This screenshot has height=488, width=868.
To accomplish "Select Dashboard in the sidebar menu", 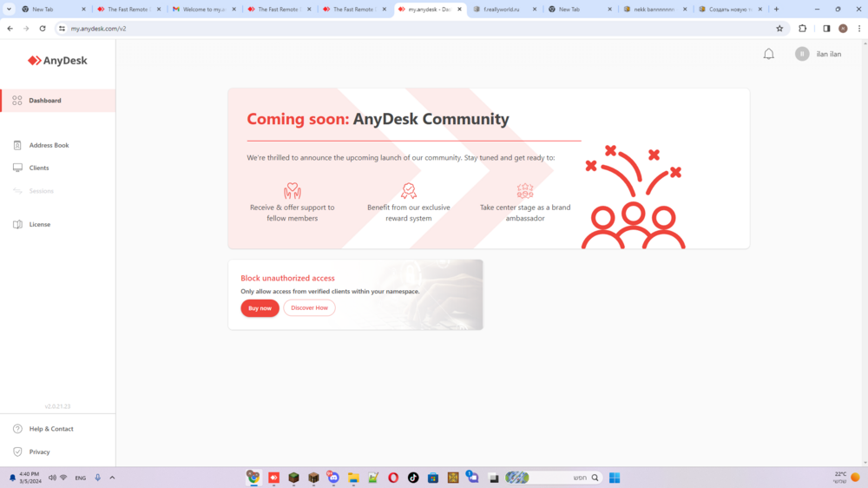I will [x=57, y=100].
